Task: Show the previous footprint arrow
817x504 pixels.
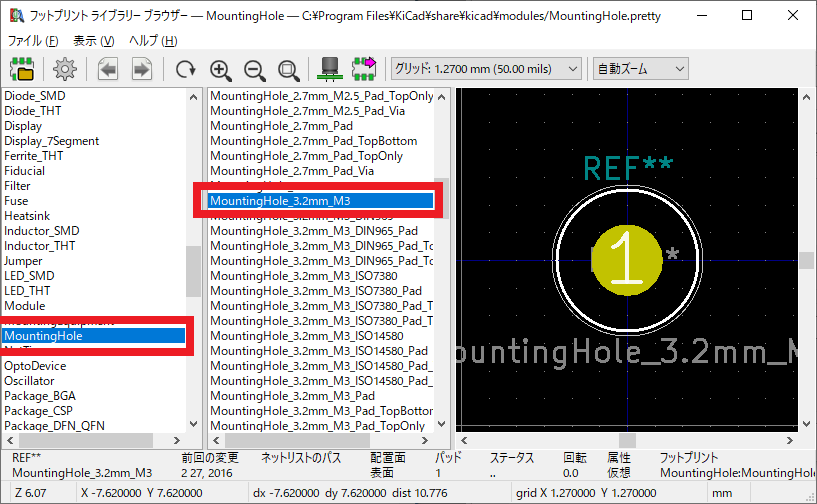Action: (x=108, y=69)
